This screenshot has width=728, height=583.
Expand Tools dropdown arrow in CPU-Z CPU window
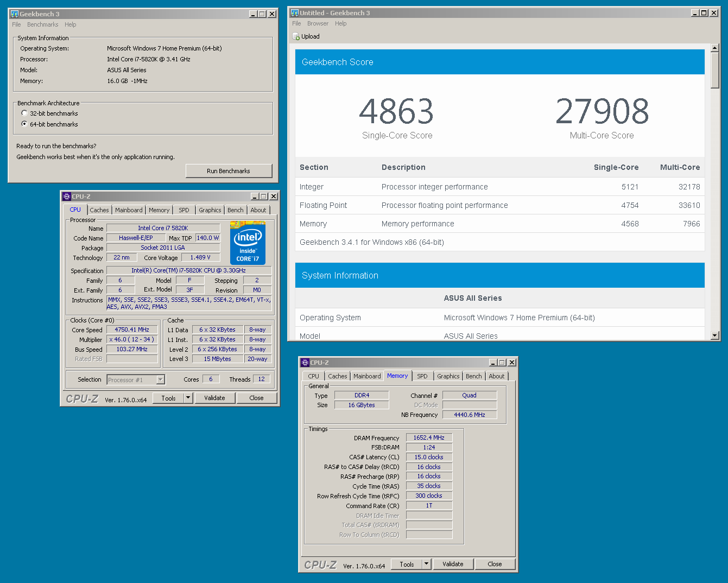pyautogui.click(x=188, y=398)
